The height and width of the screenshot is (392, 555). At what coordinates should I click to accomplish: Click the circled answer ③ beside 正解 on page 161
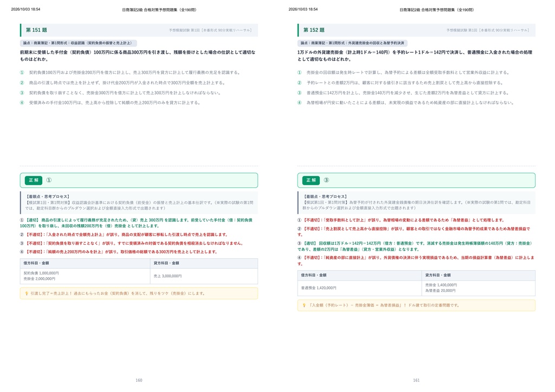326,180
